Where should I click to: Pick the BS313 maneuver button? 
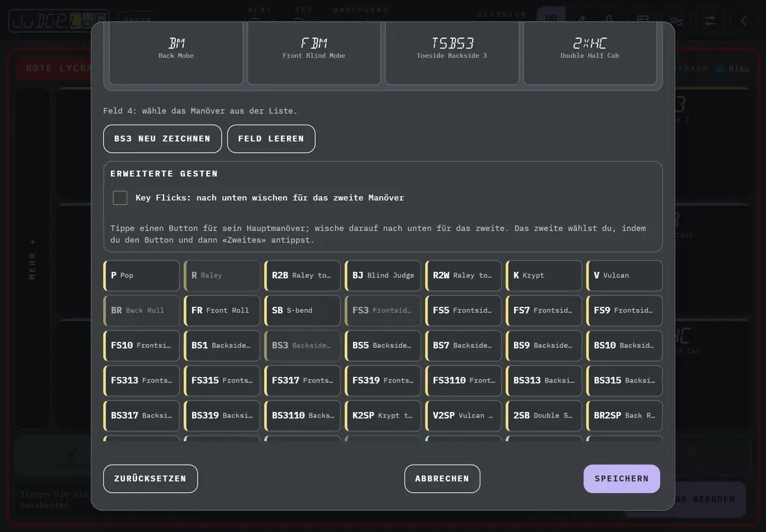pos(544,381)
